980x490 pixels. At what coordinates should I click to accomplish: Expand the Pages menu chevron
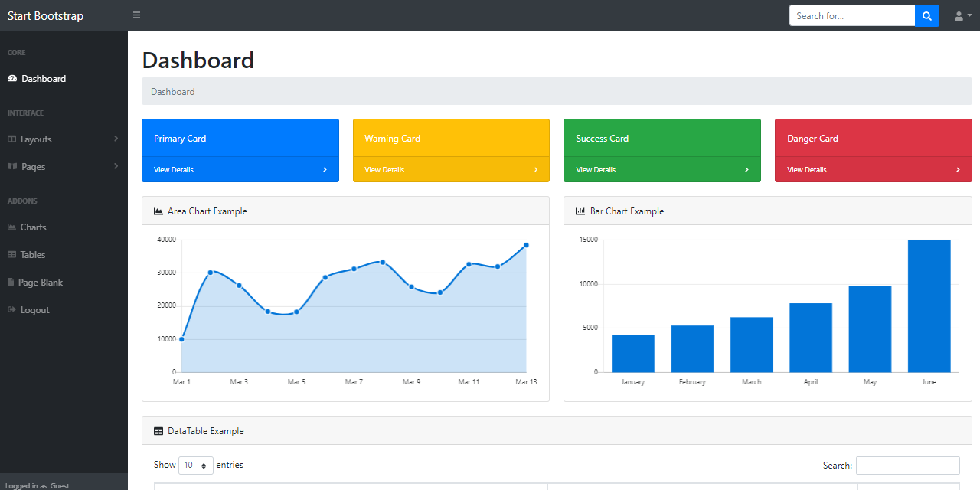(x=116, y=166)
